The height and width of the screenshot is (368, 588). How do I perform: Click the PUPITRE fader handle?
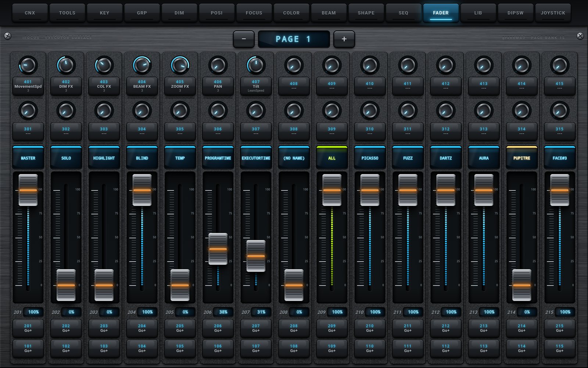pyautogui.click(x=521, y=285)
